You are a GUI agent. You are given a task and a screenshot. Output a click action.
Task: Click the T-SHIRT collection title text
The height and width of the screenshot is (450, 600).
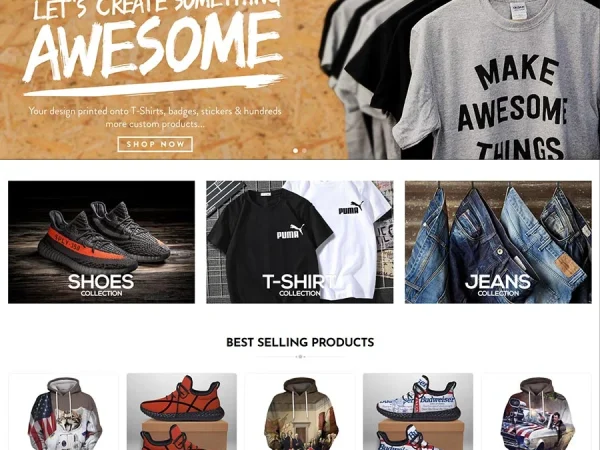click(300, 282)
